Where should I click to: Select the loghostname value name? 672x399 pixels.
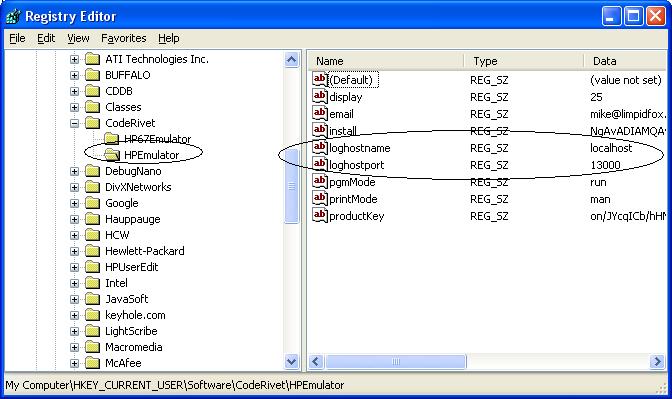click(x=360, y=148)
